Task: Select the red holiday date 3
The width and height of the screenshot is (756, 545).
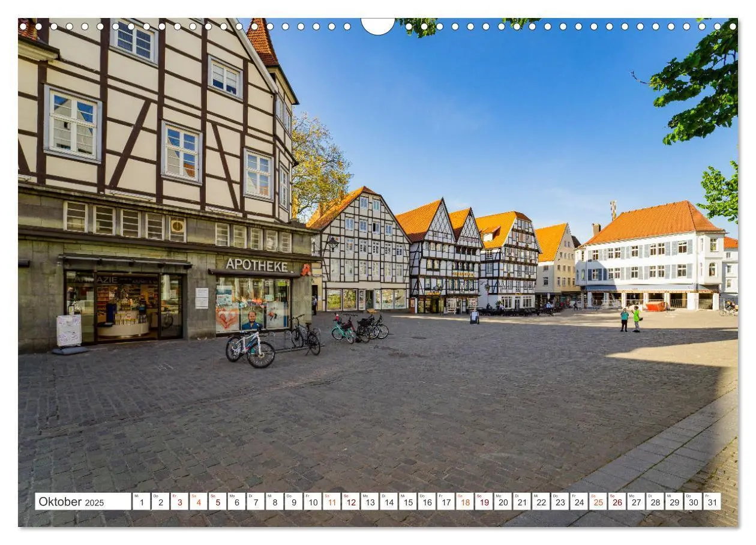Action: coord(179,502)
